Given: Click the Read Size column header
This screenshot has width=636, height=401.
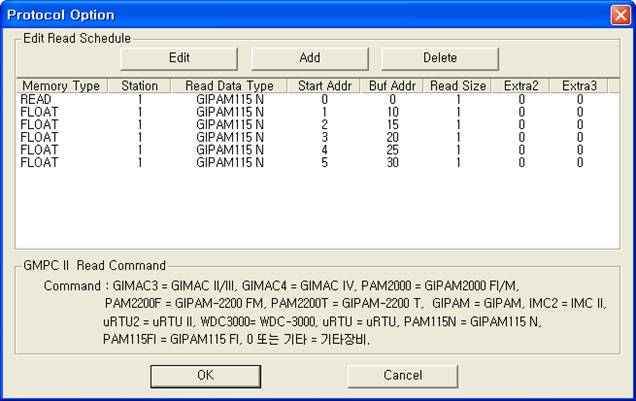Looking at the screenshot, I should click(x=458, y=86).
